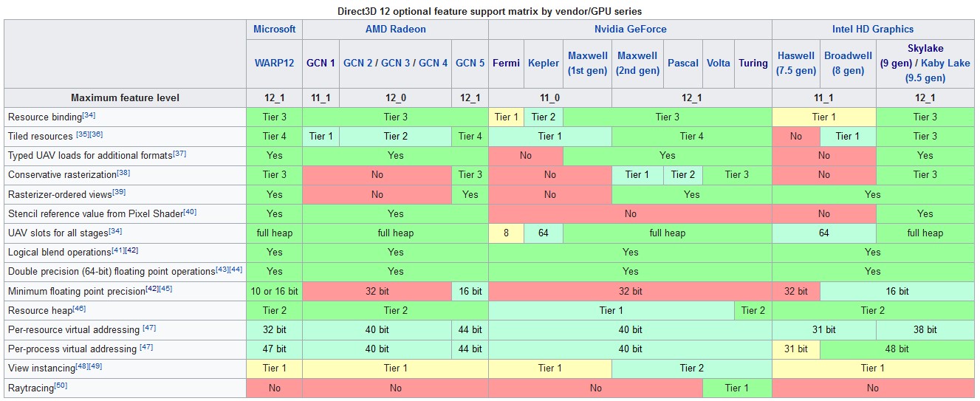This screenshot has height=401, width=980.
Task: Open the Intel HD Graphics link
Action: tap(872, 30)
